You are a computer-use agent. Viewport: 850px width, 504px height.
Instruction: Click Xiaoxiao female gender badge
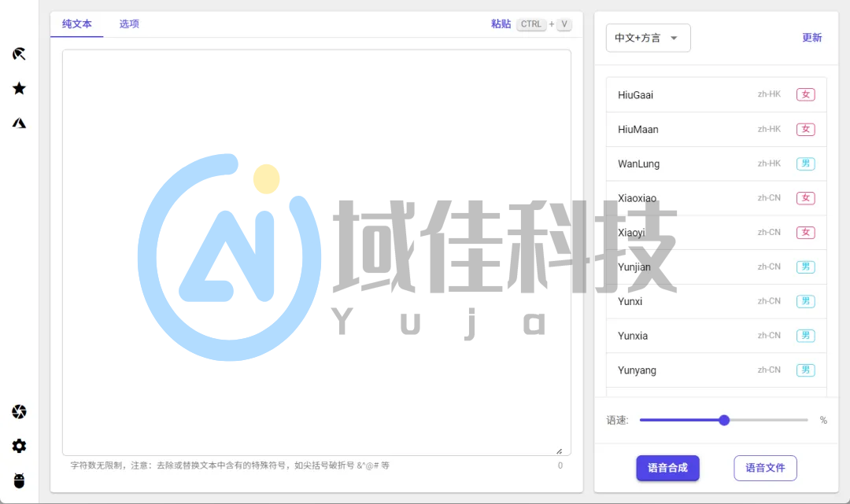(806, 198)
